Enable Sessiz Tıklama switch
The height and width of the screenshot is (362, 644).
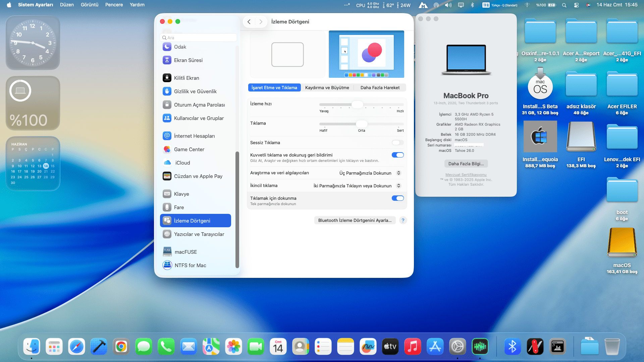pos(397,143)
